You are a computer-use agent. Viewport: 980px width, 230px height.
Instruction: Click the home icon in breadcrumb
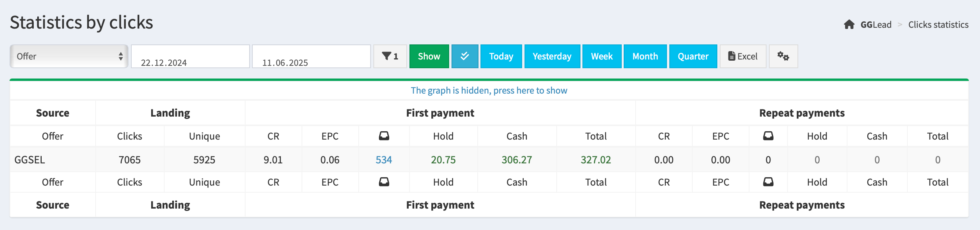coord(849,25)
